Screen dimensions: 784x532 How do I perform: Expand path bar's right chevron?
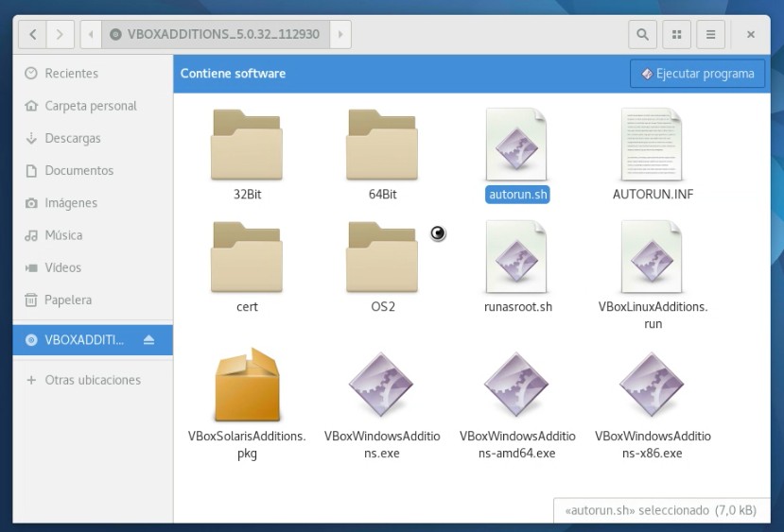pyautogui.click(x=340, y=35)
